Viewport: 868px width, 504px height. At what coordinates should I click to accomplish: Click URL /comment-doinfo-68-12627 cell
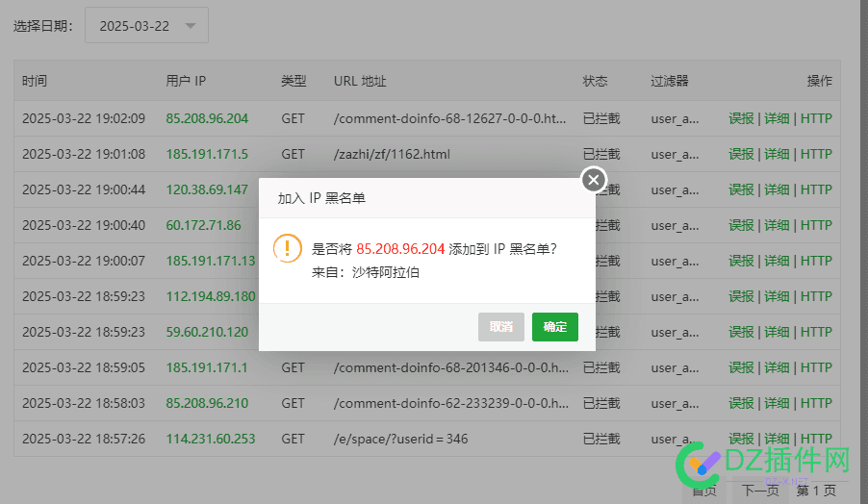[x=449, y=118]
